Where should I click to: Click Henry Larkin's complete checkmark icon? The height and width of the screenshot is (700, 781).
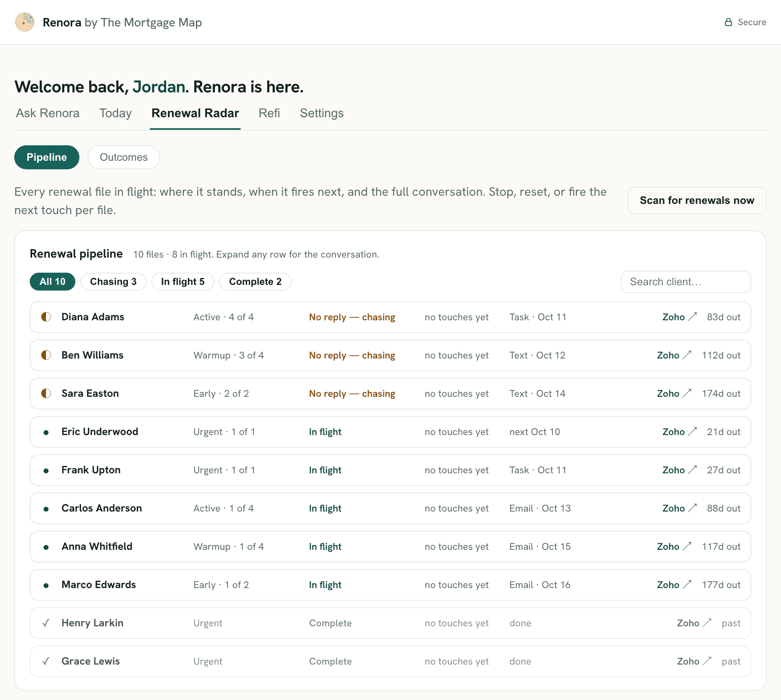(46, 623)
